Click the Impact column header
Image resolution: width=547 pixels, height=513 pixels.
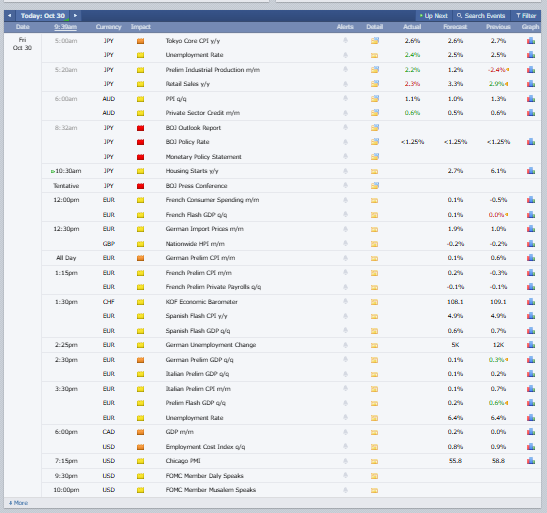point(141,27)
